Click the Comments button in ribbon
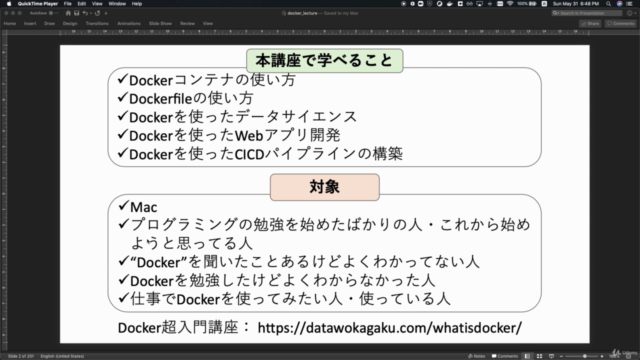 pos(621,24)
